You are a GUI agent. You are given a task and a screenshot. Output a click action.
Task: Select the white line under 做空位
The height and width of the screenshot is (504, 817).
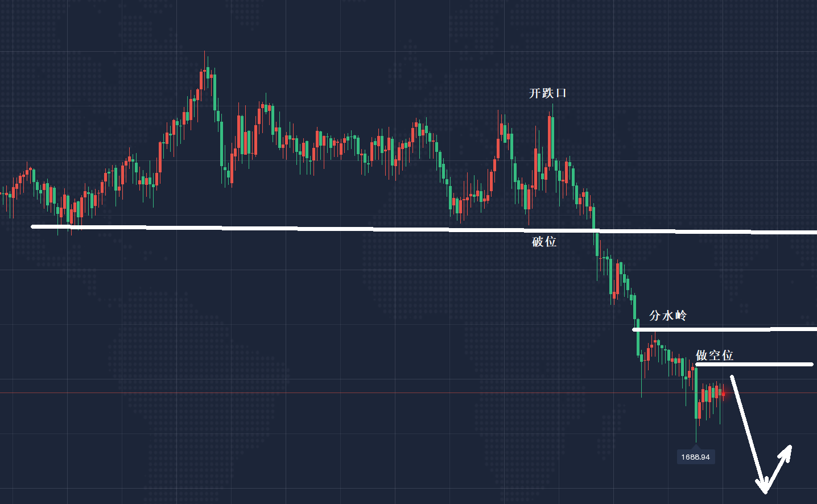[x=754, y=365]
